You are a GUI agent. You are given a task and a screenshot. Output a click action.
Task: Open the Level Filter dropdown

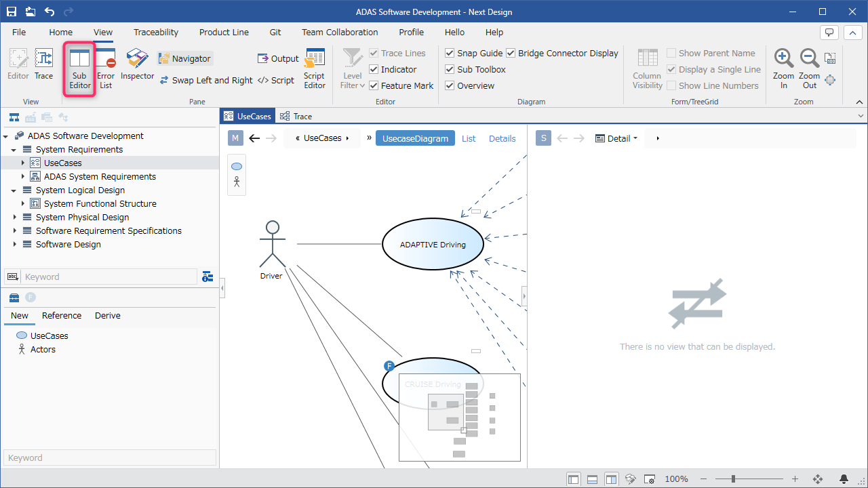[x=353, y=69]
